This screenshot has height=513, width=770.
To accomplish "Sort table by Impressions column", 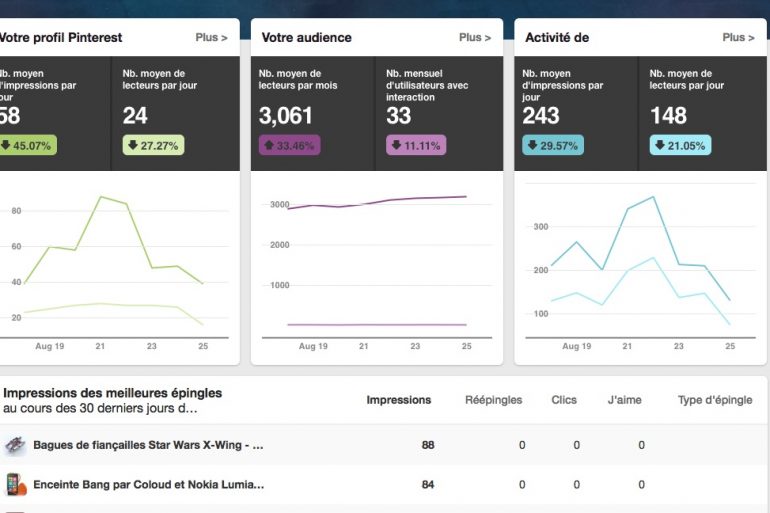I will point(399,400).
